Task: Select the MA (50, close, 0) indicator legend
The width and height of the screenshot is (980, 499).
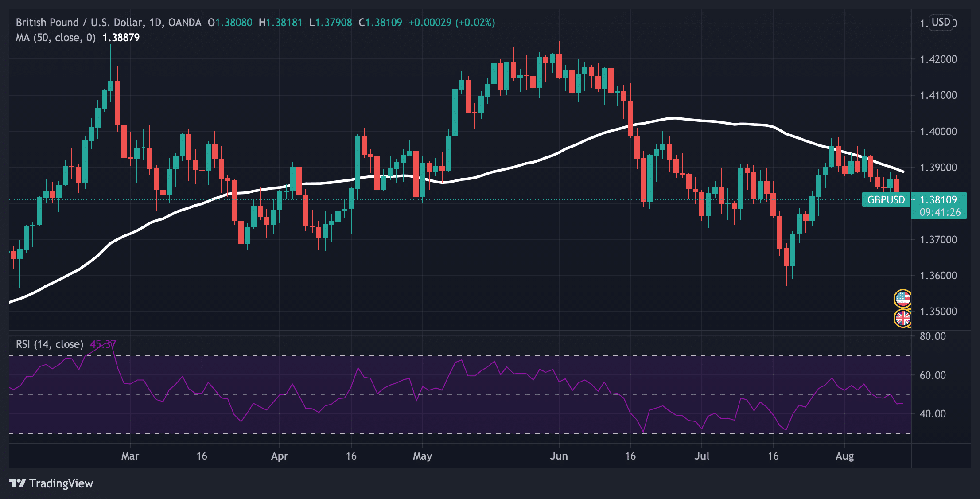Action: (x=55, y=38)
